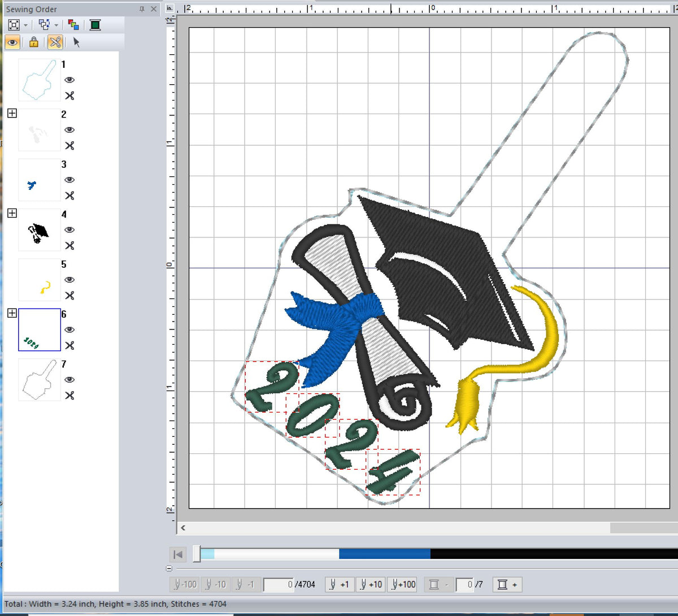The height and width of the screenshot is (616, 678).
Task: Expand the plus sign next to object 6
Action: click(x=12, y=313)
